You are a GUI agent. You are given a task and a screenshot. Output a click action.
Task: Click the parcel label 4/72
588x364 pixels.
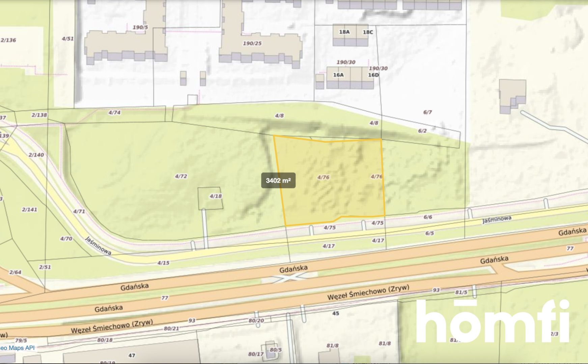click(181, 176)
